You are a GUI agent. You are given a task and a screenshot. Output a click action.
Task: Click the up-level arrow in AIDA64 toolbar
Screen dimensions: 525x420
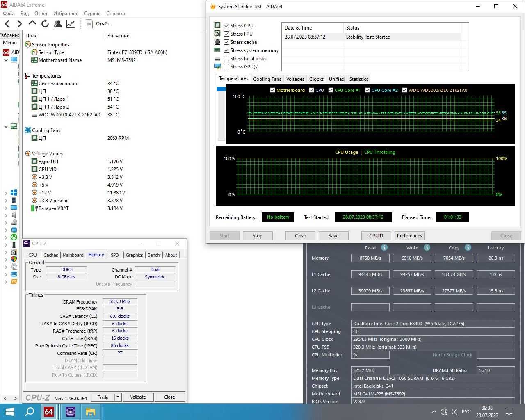pos(32,23)
